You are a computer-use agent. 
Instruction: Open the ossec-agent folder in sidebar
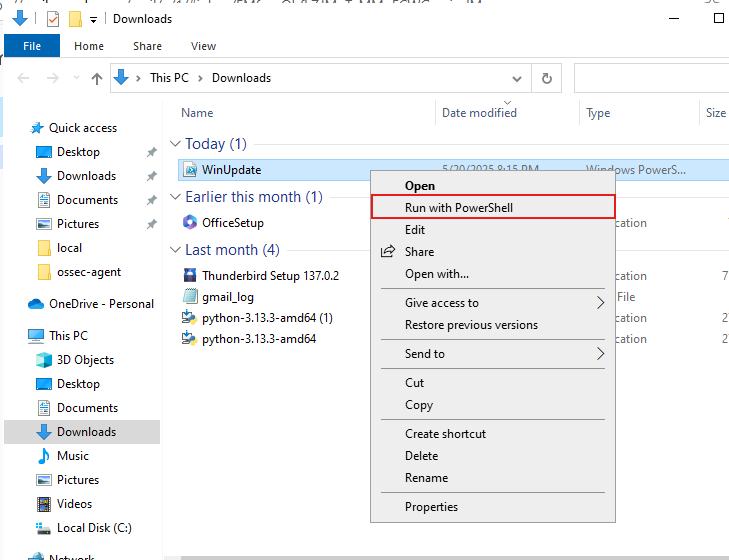point(89,272)
